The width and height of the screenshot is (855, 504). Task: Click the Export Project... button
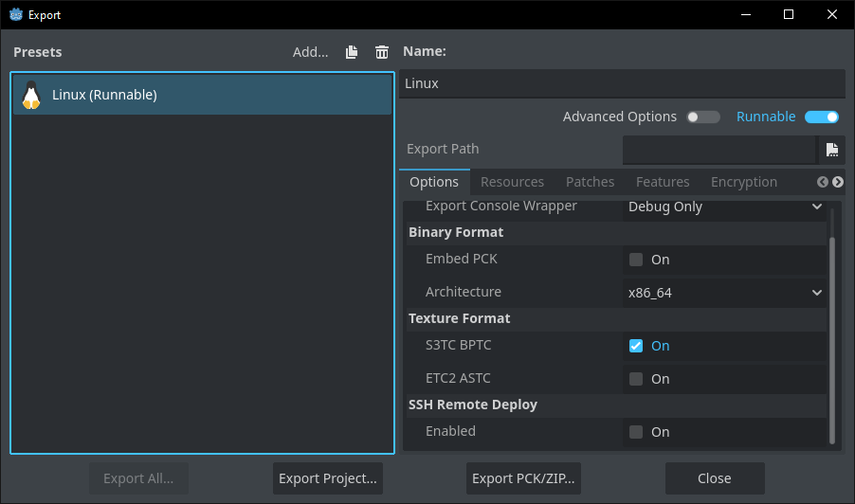(328, 478)
